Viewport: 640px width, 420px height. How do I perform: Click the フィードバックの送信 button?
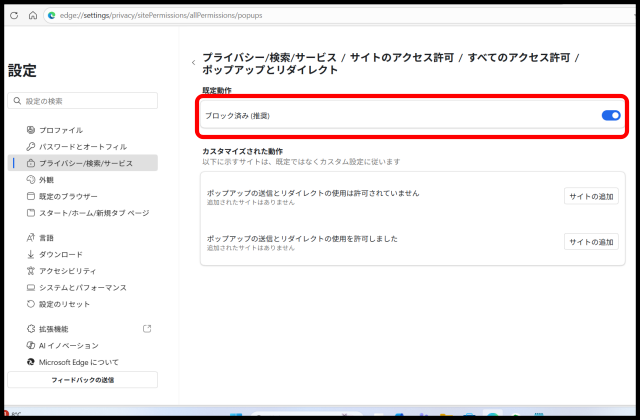click(x=82, y=380)
